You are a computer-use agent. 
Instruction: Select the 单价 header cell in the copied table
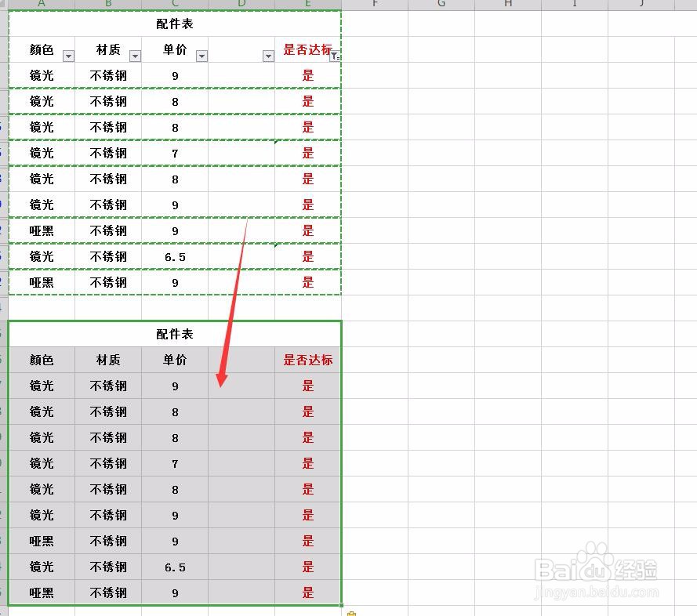tap(174, 360)
